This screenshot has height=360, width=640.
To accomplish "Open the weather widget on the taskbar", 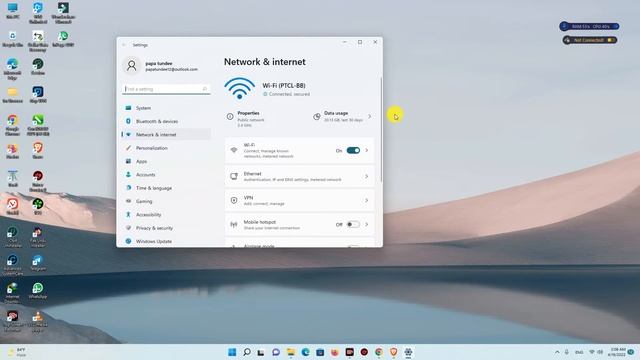I will tap(17, 352).
